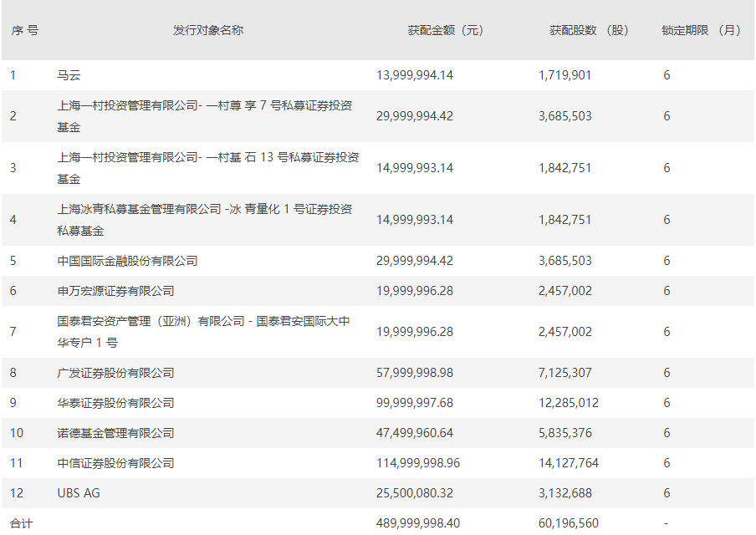
Task: Click serial number 12
Action: coord(17,493)
